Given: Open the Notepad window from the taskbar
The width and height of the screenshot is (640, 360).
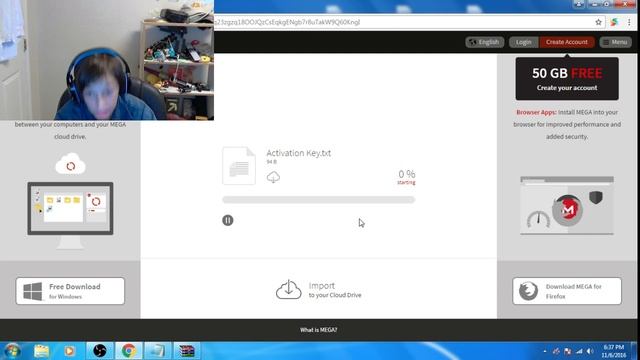Looking at the screenshot, I should (x=157, y=351).
